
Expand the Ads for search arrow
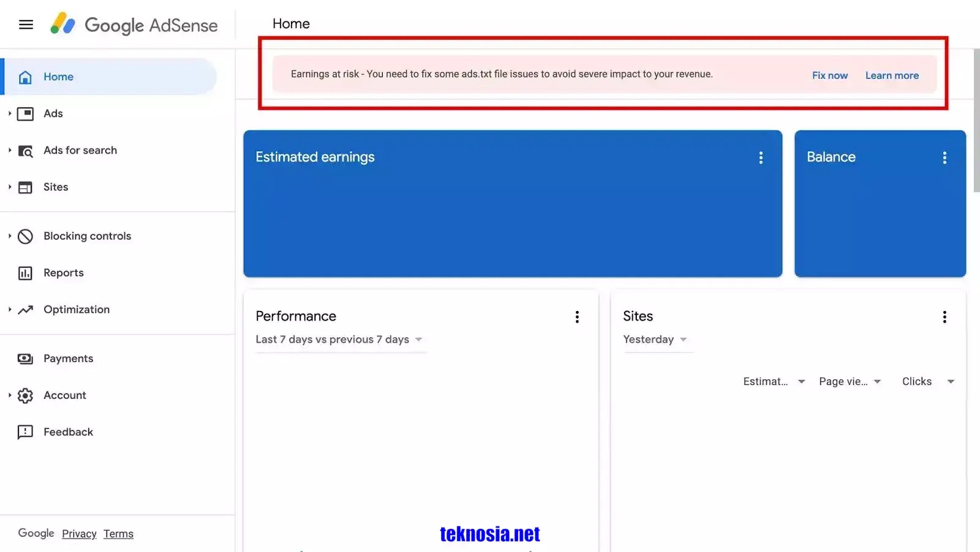(10, 150)
